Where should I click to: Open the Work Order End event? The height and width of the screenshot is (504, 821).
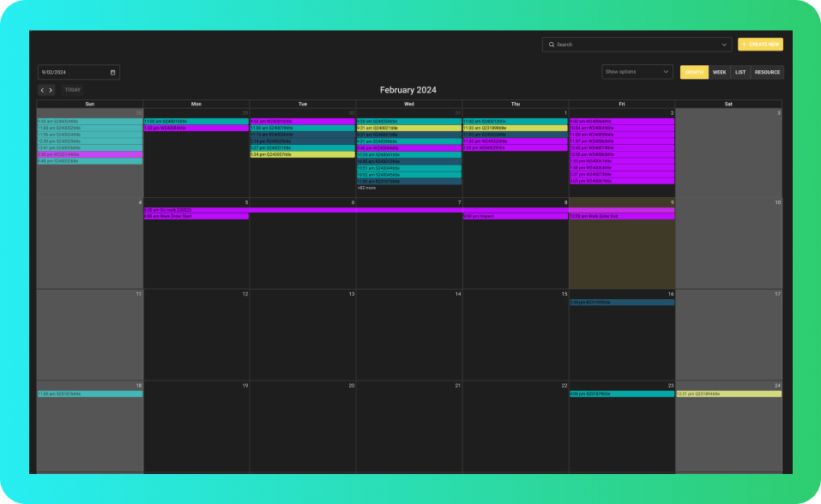tap(621, 216)
